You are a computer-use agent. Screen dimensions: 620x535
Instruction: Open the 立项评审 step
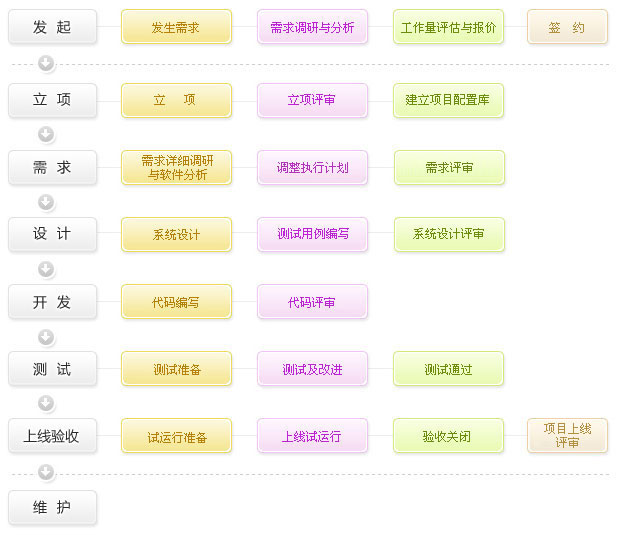[x=312, y=100]
